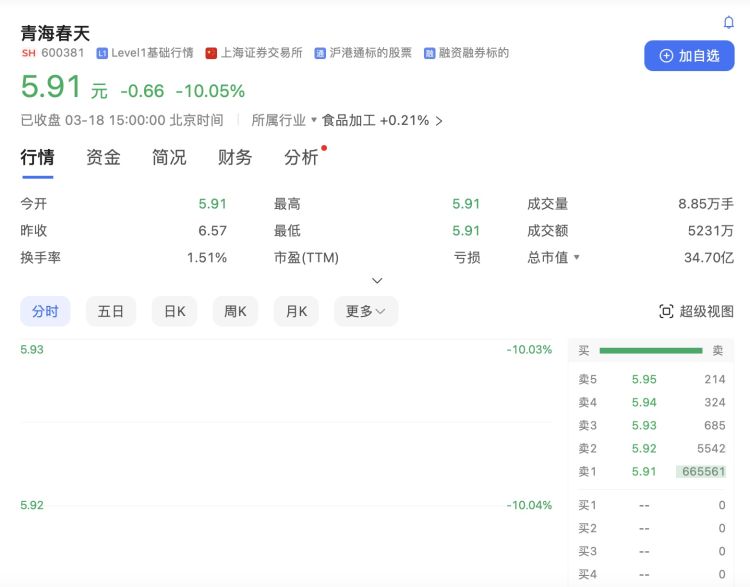
Task: Click the 成交额 value 5231万
Action: (x=710, y=231)
